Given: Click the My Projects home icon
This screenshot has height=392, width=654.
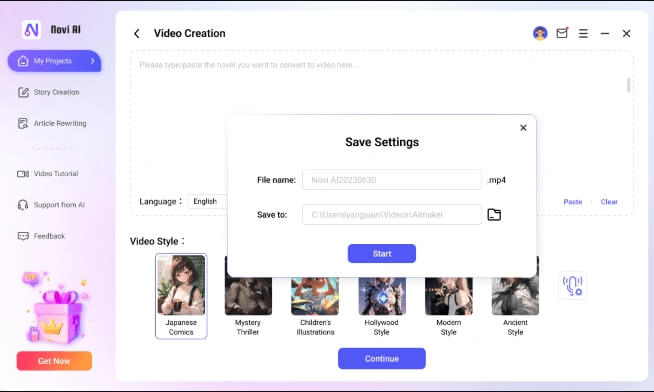Looking at the screenshot, I should click(x=23, y=61).
